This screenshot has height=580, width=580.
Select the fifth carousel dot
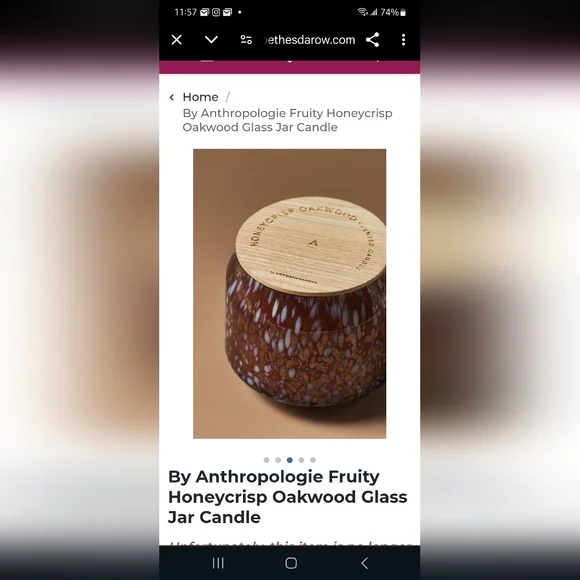pos(313,460)
